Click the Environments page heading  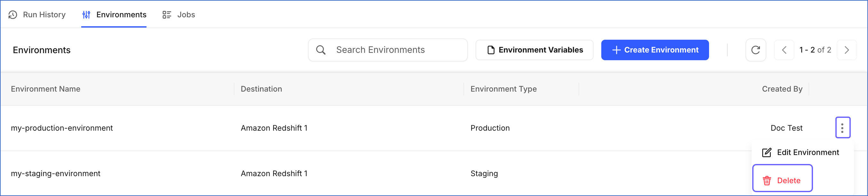coord(42,50)
